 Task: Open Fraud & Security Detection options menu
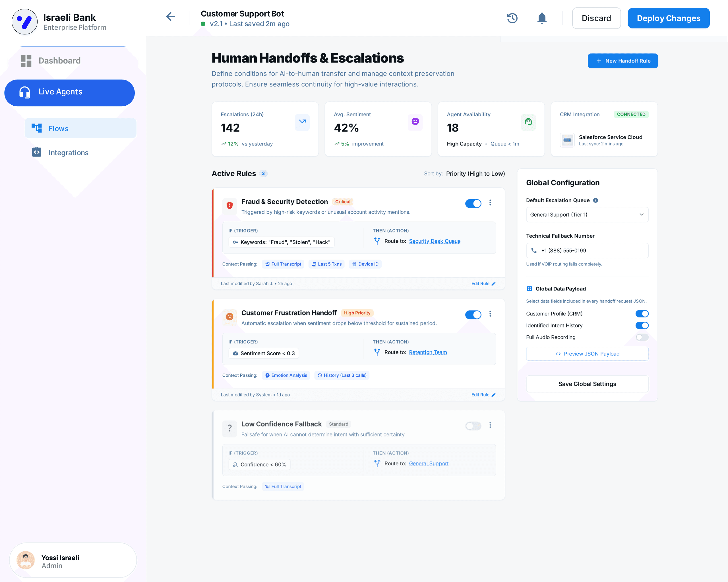490,203
